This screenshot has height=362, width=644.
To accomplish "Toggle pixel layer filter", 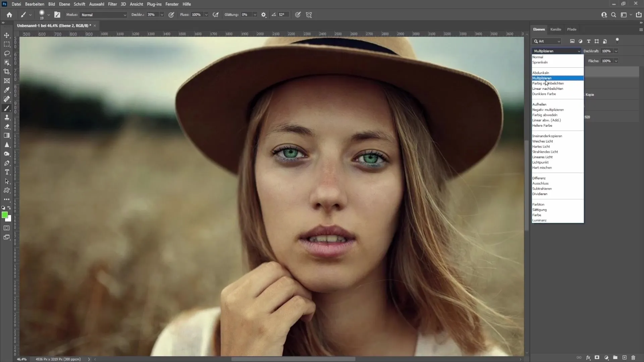I will 572,41.
